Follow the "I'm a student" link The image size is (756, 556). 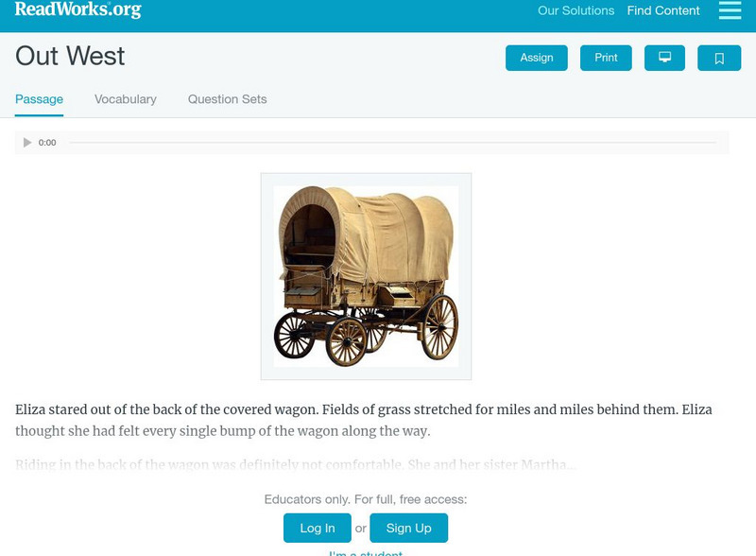(x=366, y=552)
